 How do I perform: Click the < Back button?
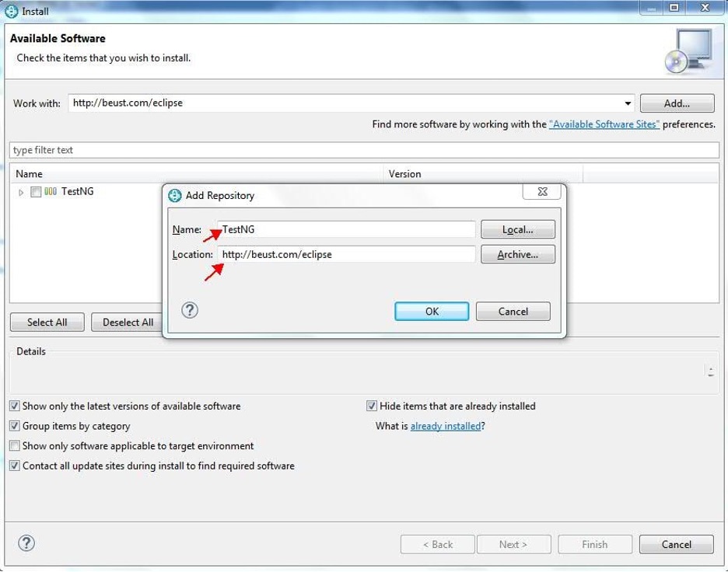coord(437,544)
